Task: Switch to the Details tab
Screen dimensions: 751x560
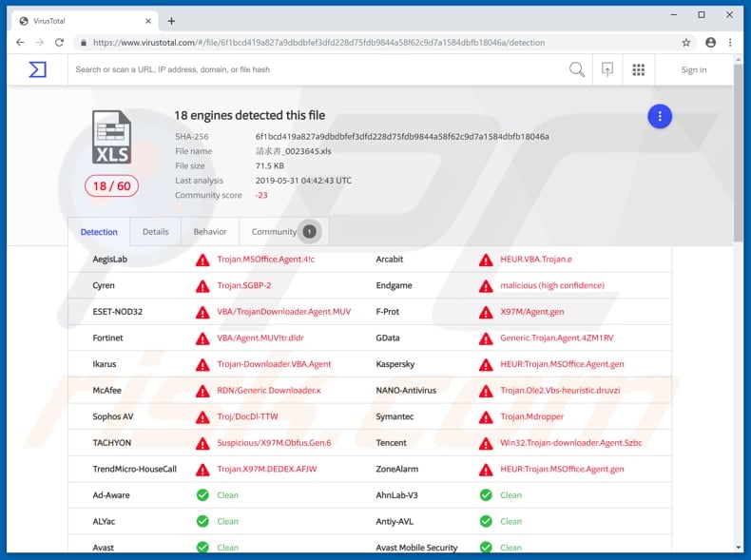Action: pos(155,232)
